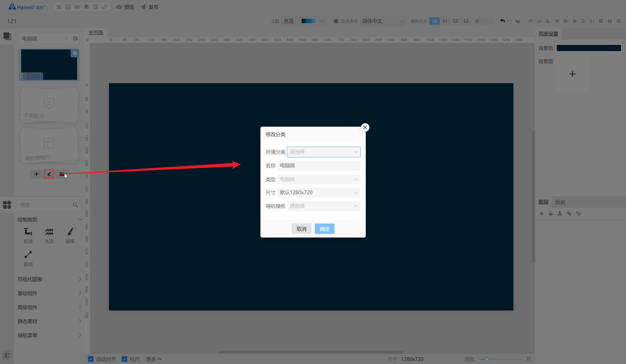
Task: Click the equal width icon
Action: click(601, 21)
